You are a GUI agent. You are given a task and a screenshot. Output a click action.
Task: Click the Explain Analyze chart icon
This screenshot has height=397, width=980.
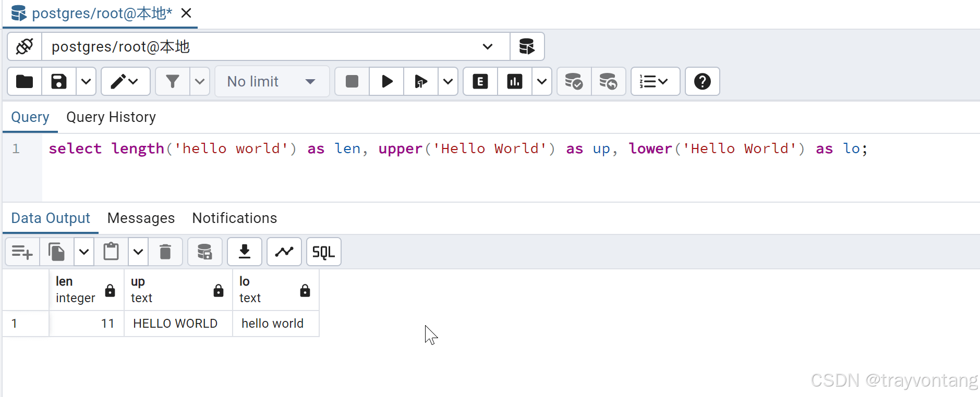click(515, 81)
